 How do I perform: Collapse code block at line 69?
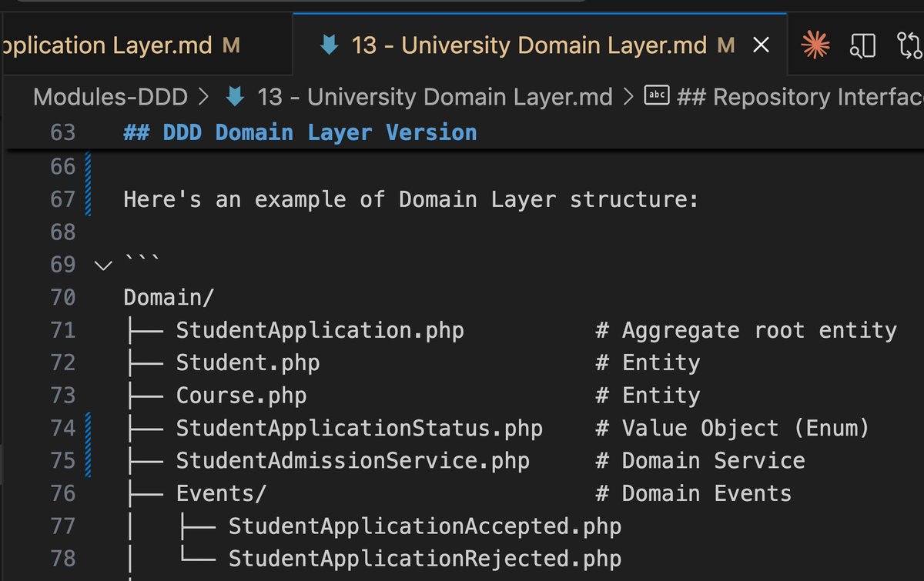(102, 265)
